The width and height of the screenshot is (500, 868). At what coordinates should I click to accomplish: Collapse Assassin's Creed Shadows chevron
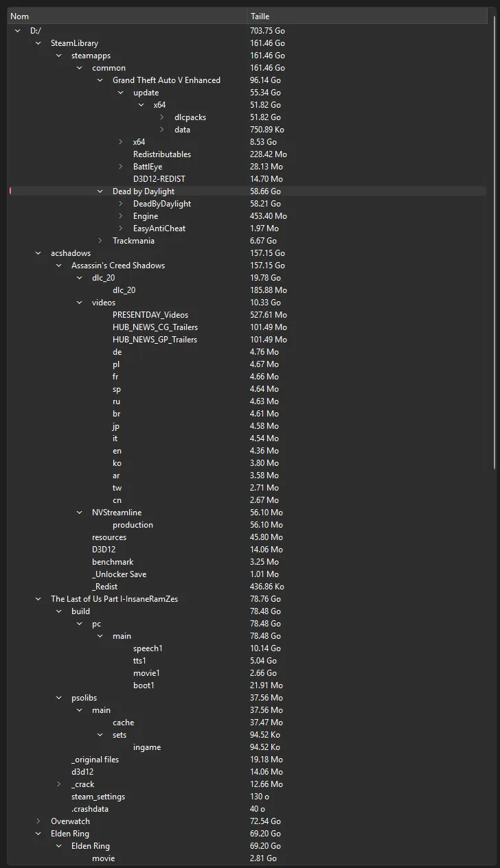[58, 266]
